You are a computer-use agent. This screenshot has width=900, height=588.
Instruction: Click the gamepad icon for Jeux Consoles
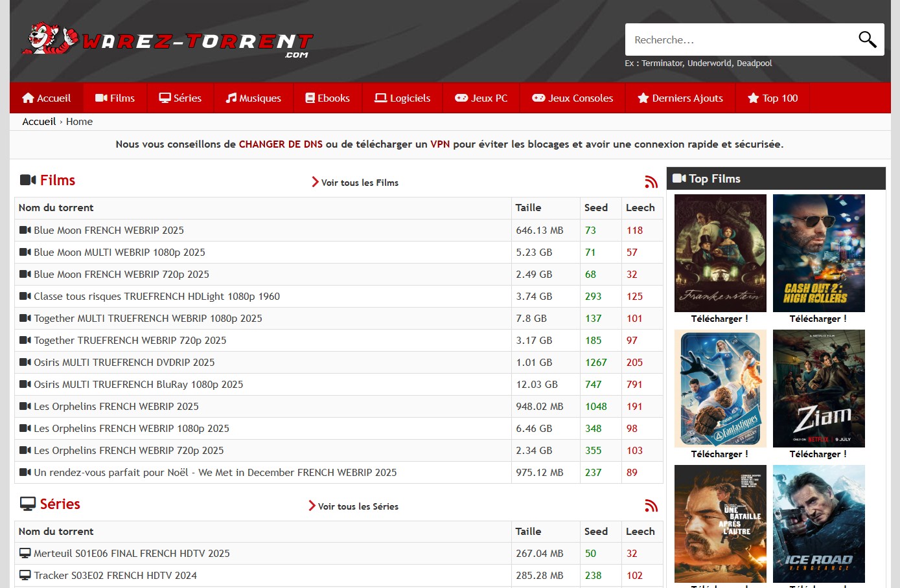tap(538, 98)
